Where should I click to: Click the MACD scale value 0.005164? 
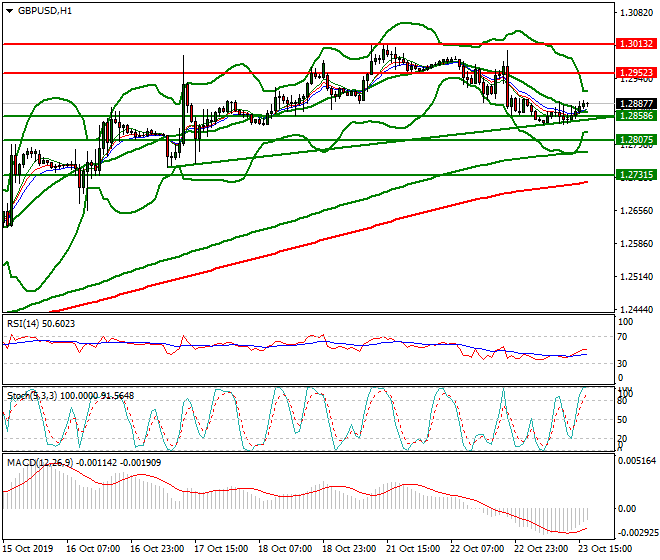[x=636, y=461]
